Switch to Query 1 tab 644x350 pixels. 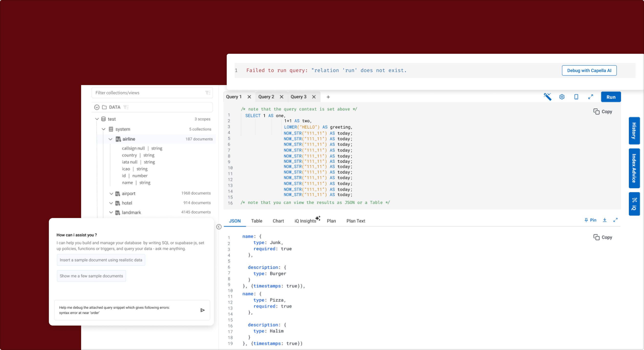234,97
